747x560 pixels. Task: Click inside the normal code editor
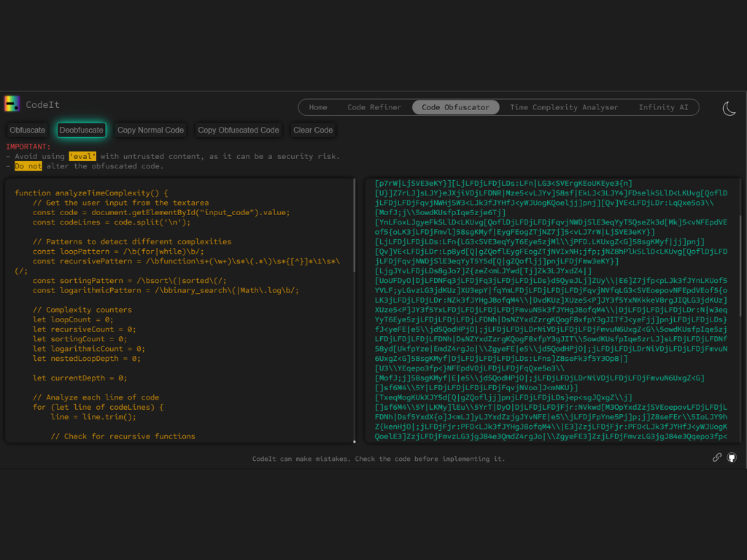coord(179,311)
